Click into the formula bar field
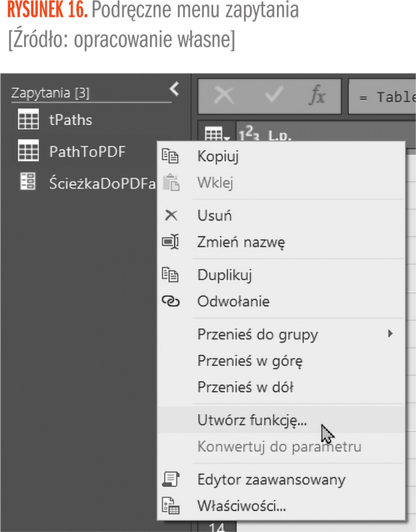This screenshot has width=416, height=532. click(x=385, y=97)
